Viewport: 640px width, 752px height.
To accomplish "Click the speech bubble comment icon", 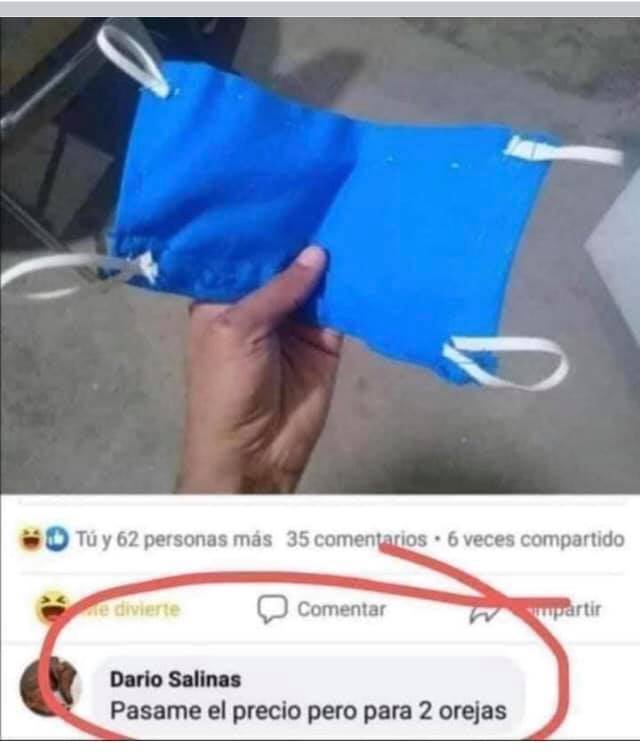I will click(x=273, y=609).
